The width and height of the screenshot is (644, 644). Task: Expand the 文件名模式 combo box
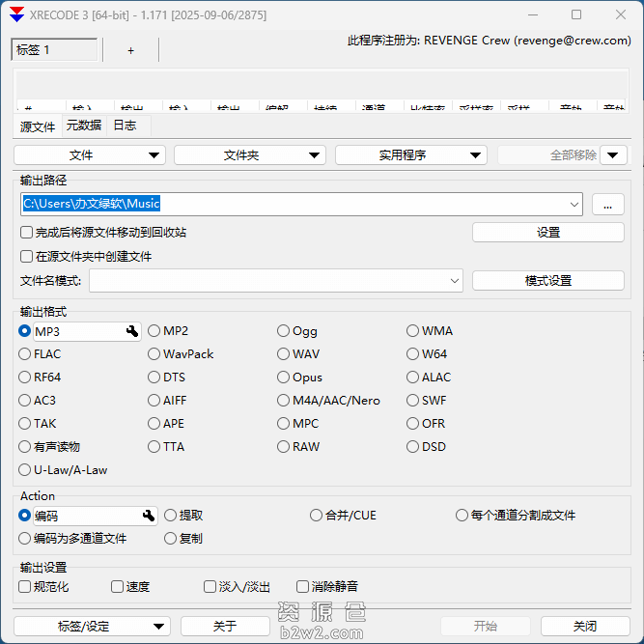coord(455,281)
